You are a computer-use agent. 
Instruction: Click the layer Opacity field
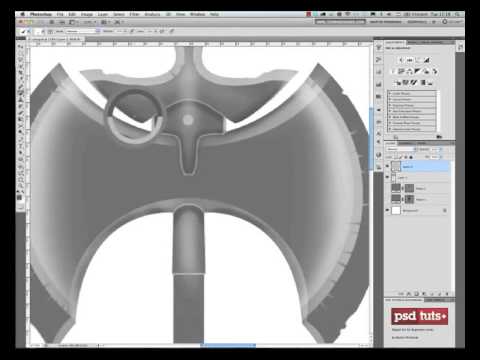(434, 149)
